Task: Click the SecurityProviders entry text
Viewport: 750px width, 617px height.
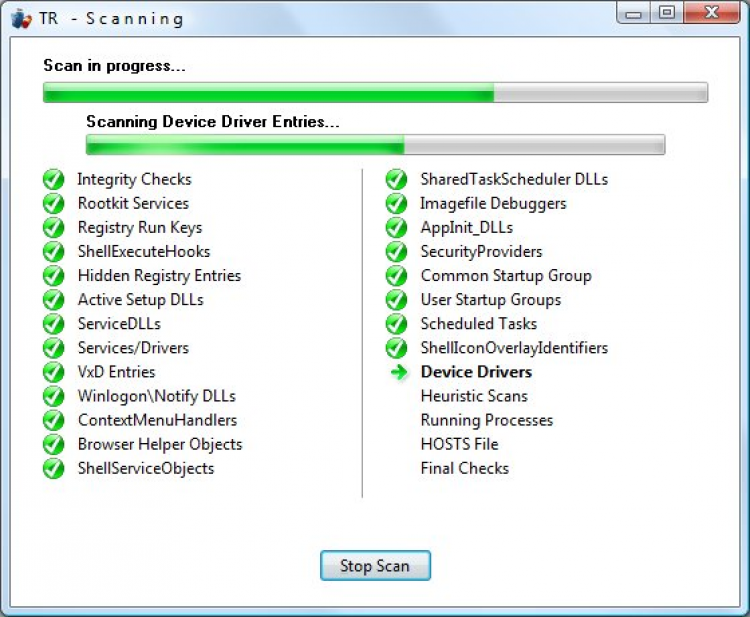Action: (x=481, y=252)
